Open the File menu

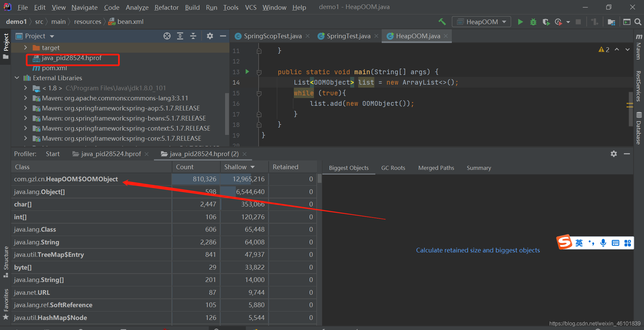point(22,7)
